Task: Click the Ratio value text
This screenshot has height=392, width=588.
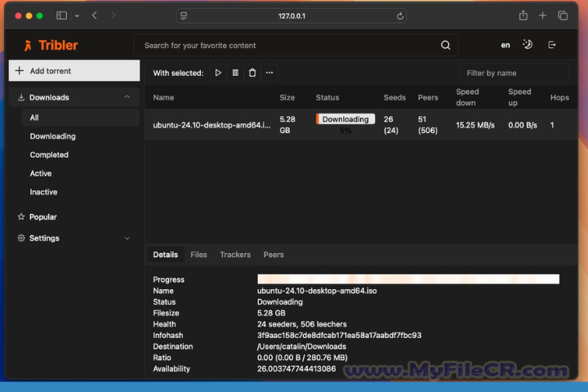Action: 302,358
